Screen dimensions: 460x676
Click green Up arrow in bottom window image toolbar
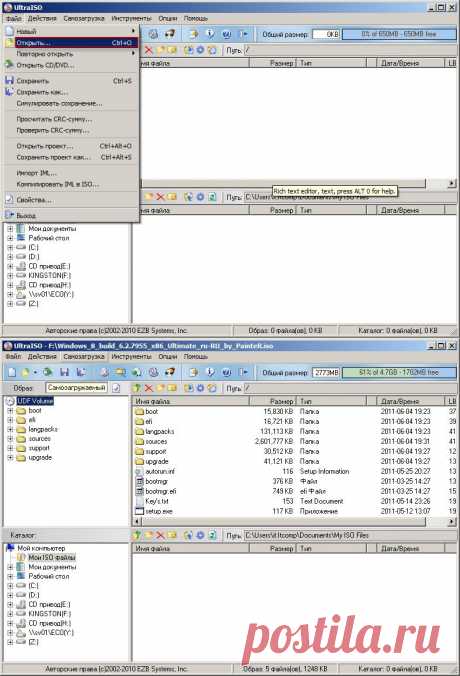(137, 388)
